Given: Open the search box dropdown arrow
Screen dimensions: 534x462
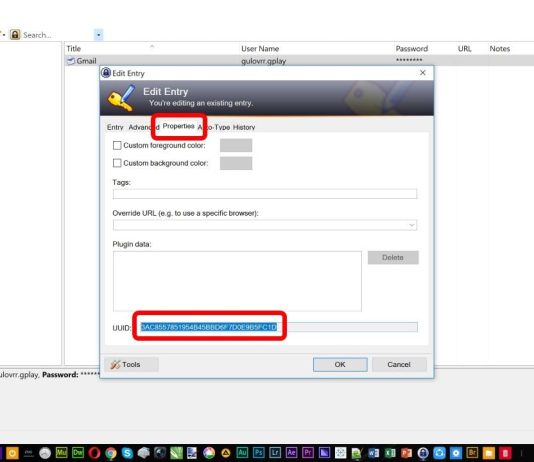Looking at the screenshot, I should pos(98,35).
